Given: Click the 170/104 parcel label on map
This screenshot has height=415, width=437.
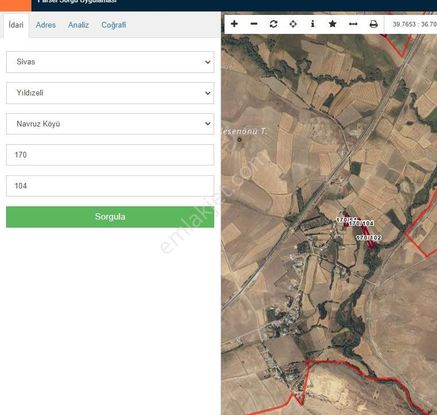Looking at the screenshot, I should [362, 223].
